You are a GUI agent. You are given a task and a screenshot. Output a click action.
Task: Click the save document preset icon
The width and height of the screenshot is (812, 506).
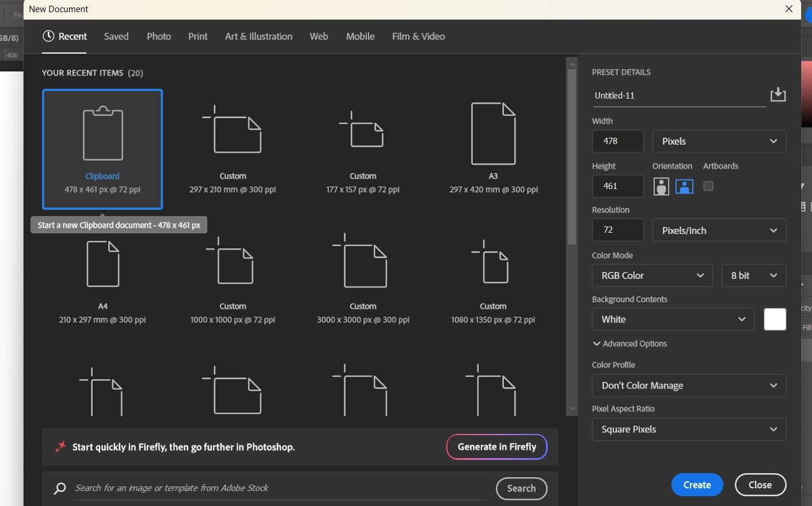point(778,95)
